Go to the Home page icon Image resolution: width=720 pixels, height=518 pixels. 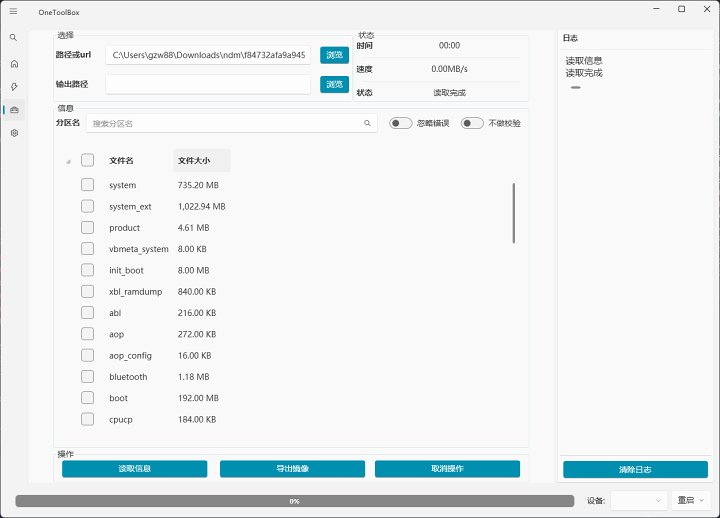[x=13, y=63]
